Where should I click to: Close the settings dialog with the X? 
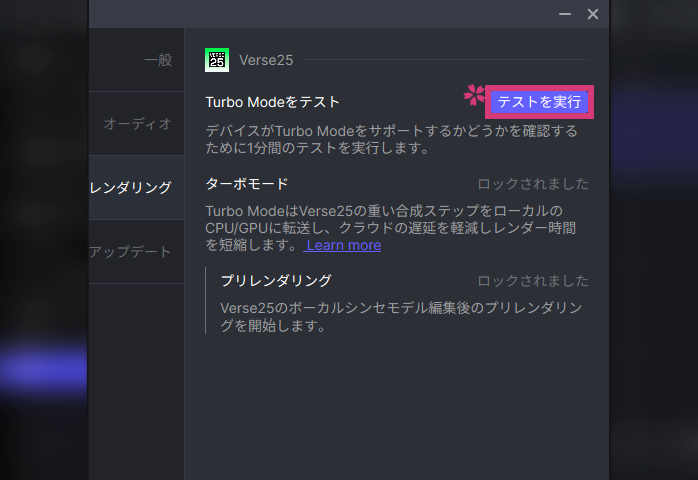pyautogui.click(x=593, y=14)
